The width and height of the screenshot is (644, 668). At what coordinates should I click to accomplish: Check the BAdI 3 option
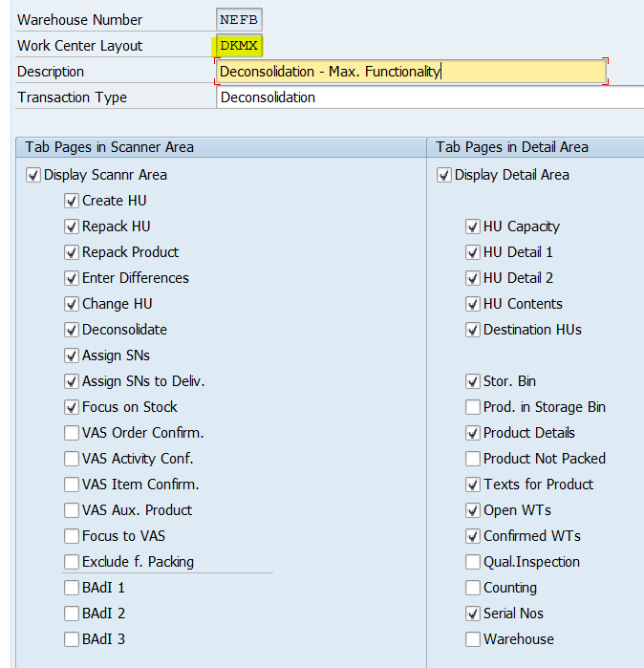click(x=72, y=639)
